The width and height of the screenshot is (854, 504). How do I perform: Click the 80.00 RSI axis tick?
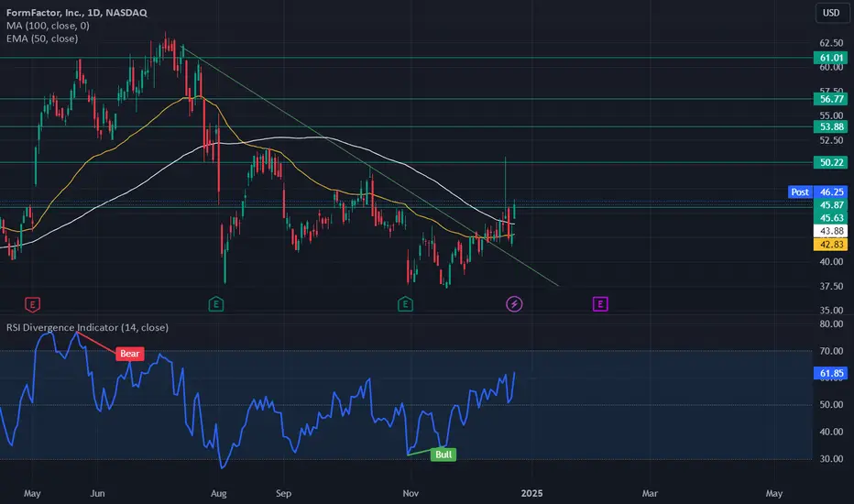point(831,323)
